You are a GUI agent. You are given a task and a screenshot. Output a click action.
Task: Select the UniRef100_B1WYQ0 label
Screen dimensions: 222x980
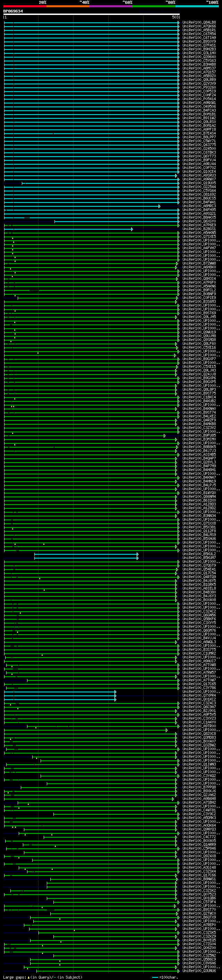(x=199, y=493)
